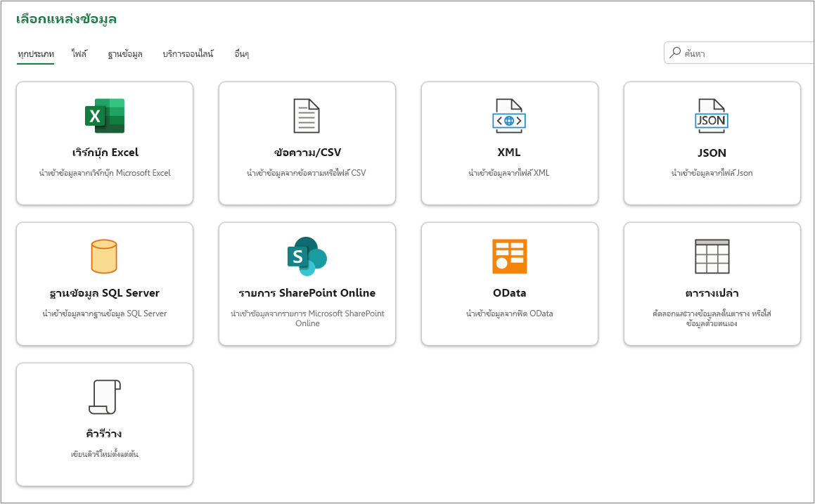The height and width of the screenshot is (504, 815).
Task: Select the XML title label
Action: (x=509, y=153)
